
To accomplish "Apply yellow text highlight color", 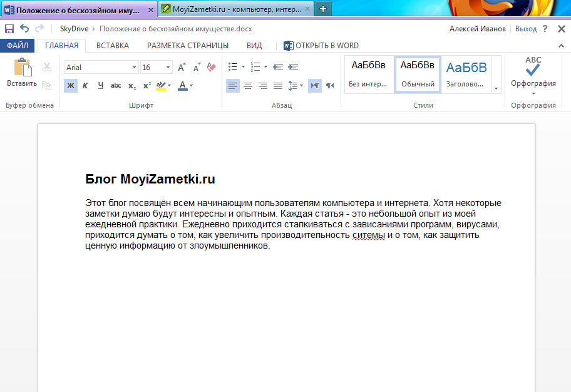I will click(x=161, y=86).
